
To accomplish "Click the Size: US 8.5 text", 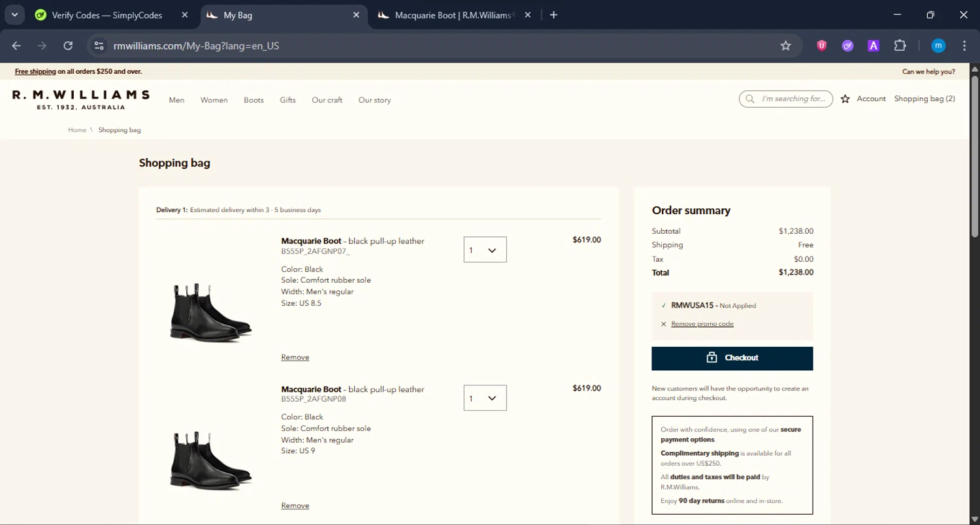I will 301,303.
